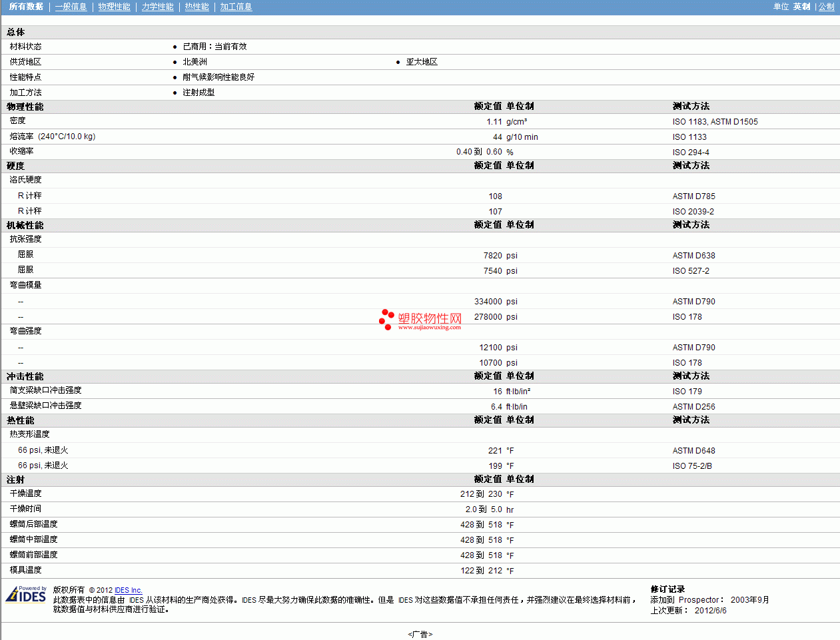This screenshot has width=840, height=640.
Task: Jump to the 加工信息 tab
Action: click(x=236, y=7)
